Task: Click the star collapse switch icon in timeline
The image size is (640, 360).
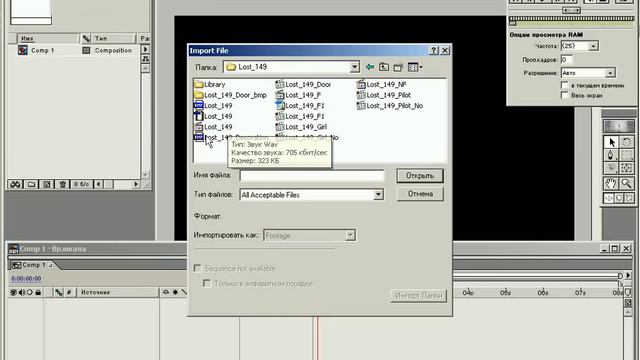Action: [175, 292]
